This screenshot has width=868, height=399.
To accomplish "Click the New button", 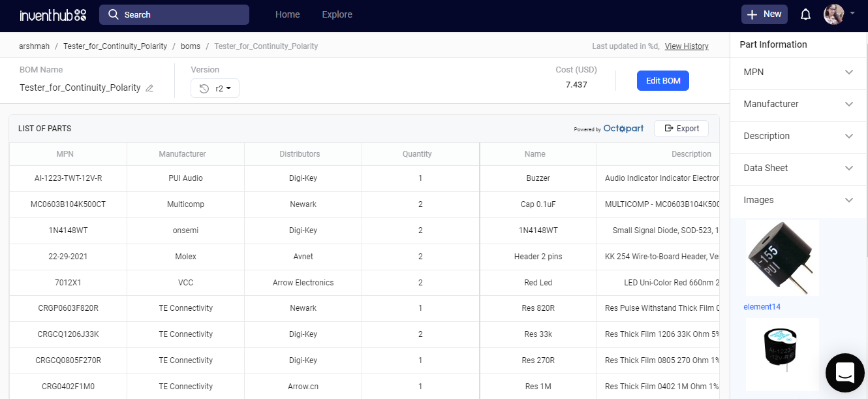I will click(764, 14).
